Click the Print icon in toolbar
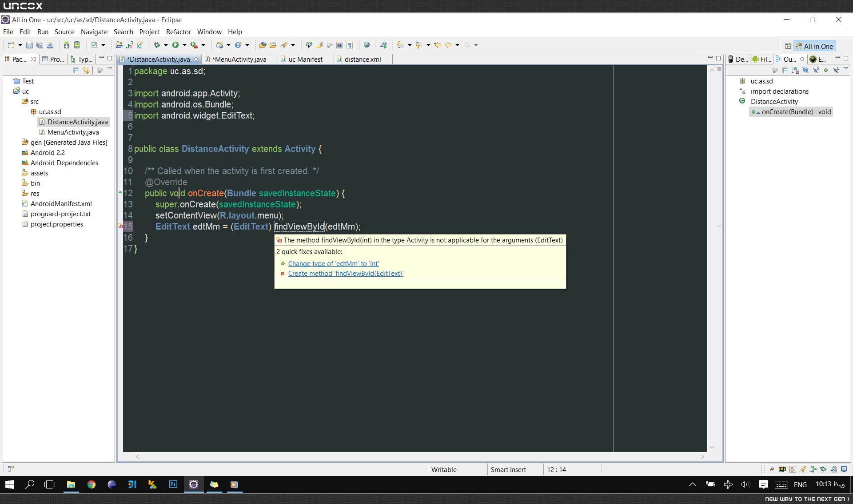The width and height of the screenshot is (853, 504). [50, 45]
